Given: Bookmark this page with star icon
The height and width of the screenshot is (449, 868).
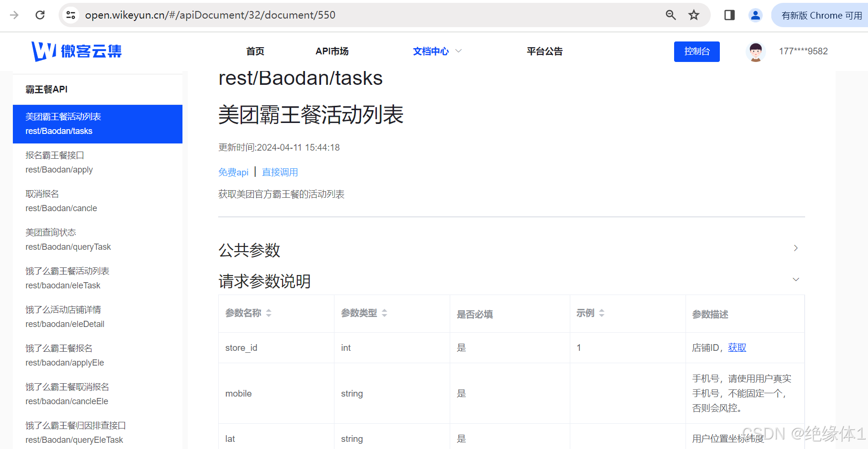Looking at the screenshot, I should tap(694, 15).
